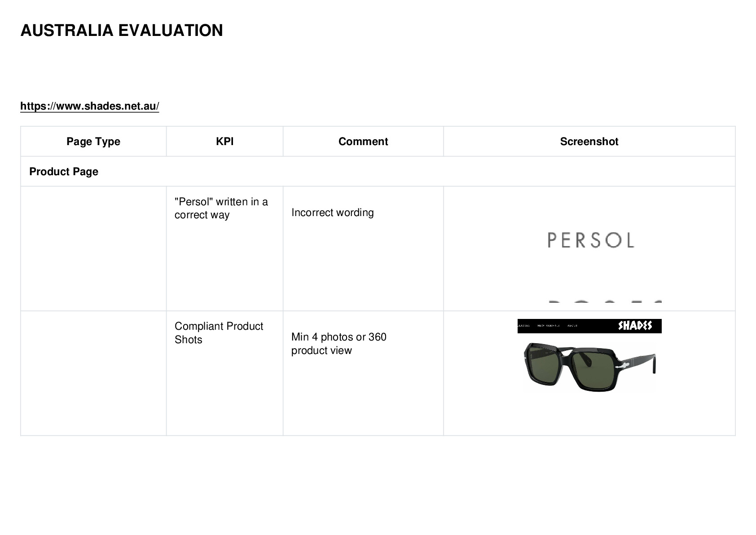Click the Comment column header
Image resolution: width=756 pixels, height=535 pixels.
click(x=363, y=141)
